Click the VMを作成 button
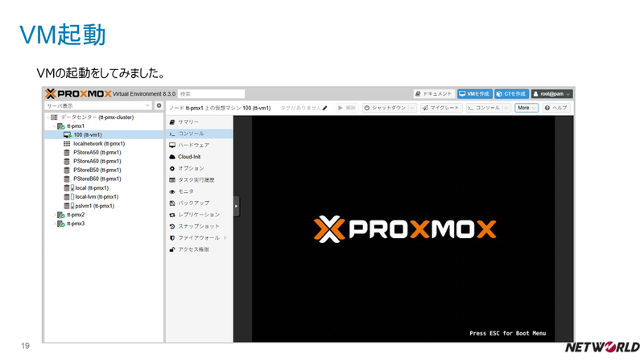Viewport: 644px width, 362px height. point(475,94)
